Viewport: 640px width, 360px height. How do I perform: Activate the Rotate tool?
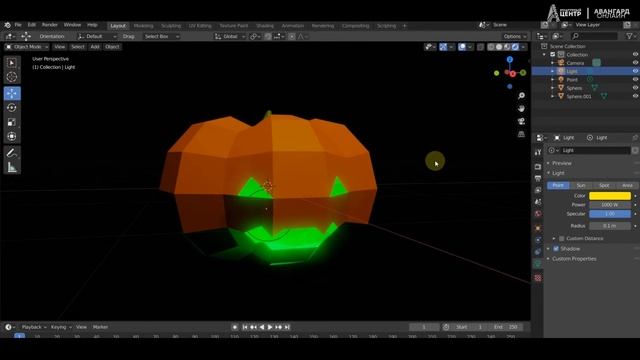pos(11,108)
